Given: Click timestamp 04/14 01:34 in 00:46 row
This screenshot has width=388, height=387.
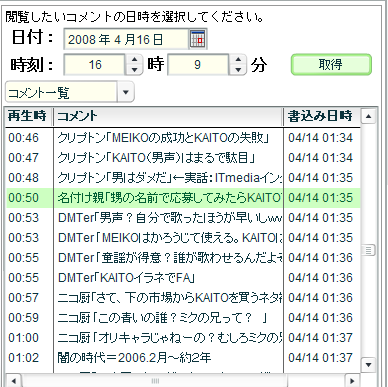Looking at the screenshot, I should pyautogui.click(x=320, y=138).
